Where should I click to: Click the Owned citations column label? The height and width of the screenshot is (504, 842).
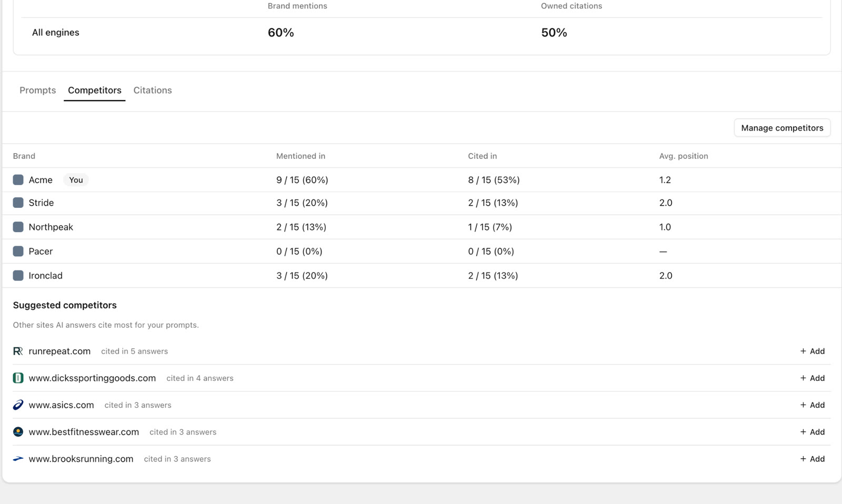click(x=572, y=6)
